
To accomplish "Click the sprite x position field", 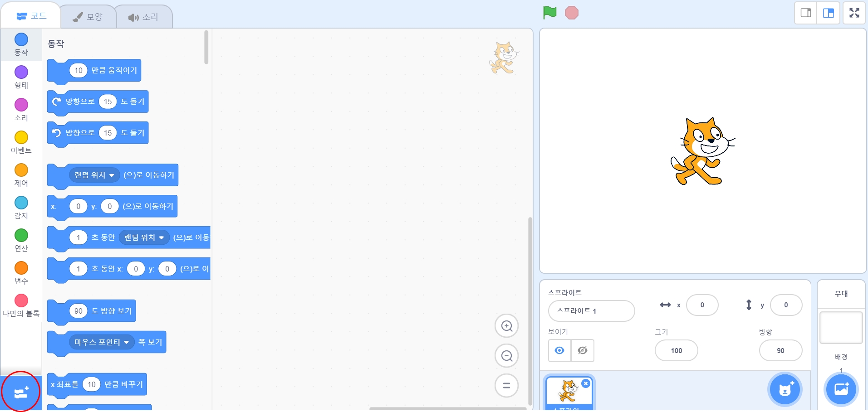I will (x=702, y=305).
